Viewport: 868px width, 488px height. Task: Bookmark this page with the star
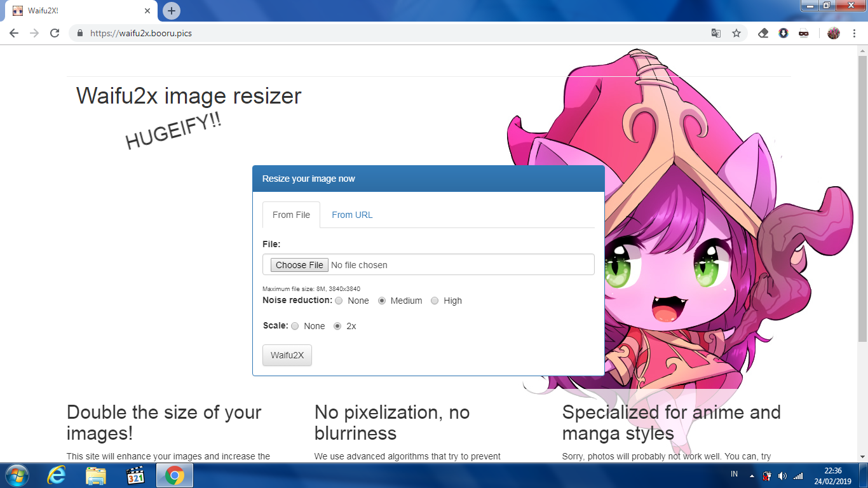click(736, 33)
